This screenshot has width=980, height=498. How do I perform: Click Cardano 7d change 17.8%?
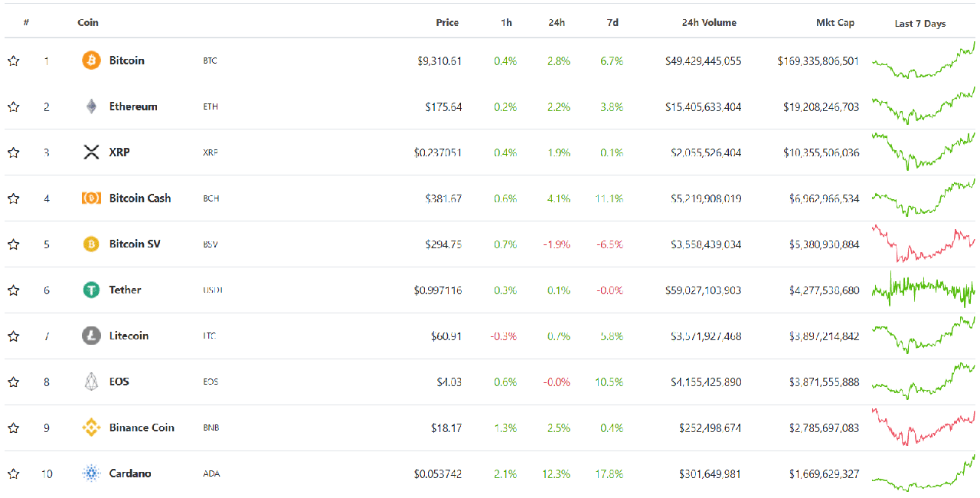point(609,474)
